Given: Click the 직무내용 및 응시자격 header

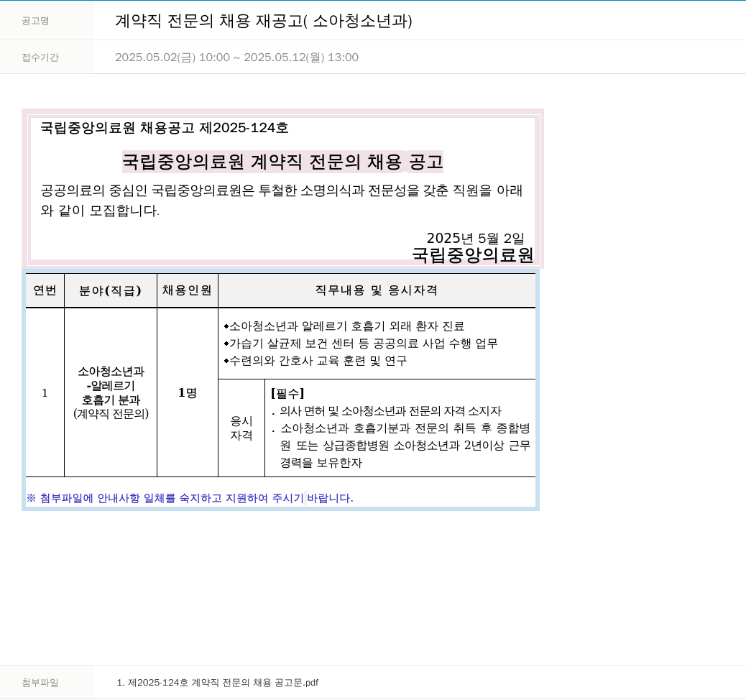Looking at the screenshot, I should (x=377, y=290).
